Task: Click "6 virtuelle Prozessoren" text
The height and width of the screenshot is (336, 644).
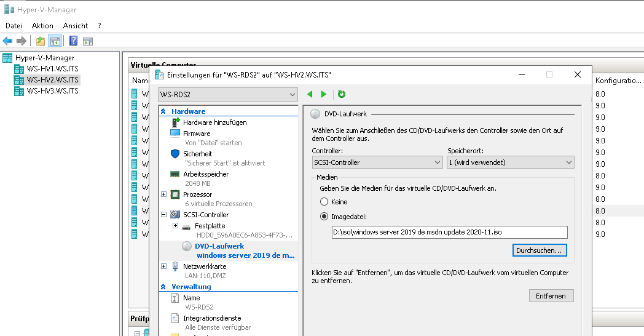Action: tap(219, 204)
